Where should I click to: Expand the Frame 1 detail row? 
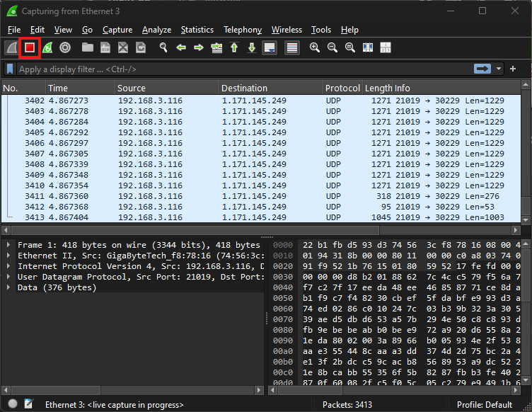(8, 245)
